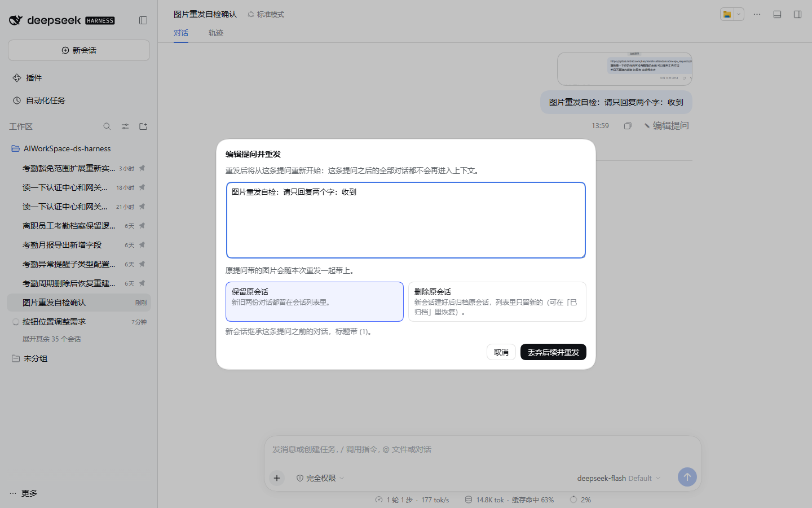Start a 新会话
Screen dimensions: 812x508
coord(79,50)
